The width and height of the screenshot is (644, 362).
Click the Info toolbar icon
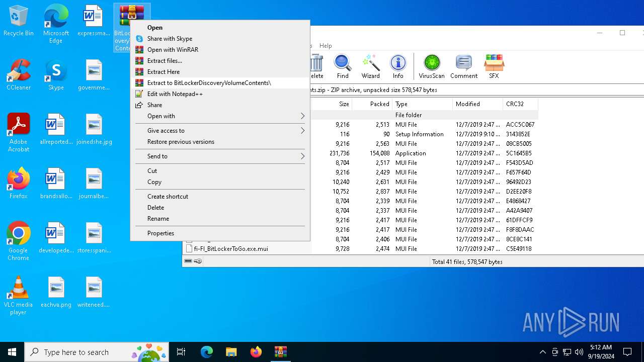point(398,67)
